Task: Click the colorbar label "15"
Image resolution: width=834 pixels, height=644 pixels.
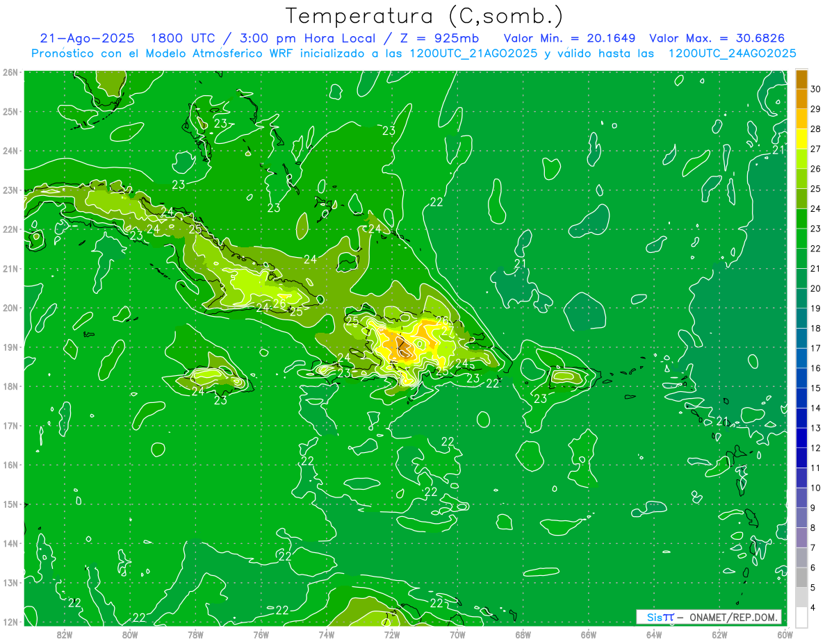Action: coord(815,388)
